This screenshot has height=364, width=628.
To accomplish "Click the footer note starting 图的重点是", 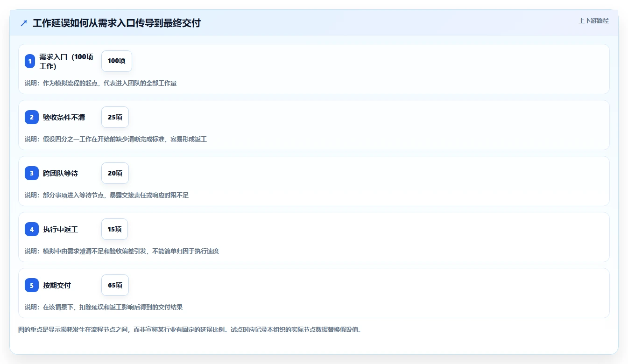I will point(190,329).
